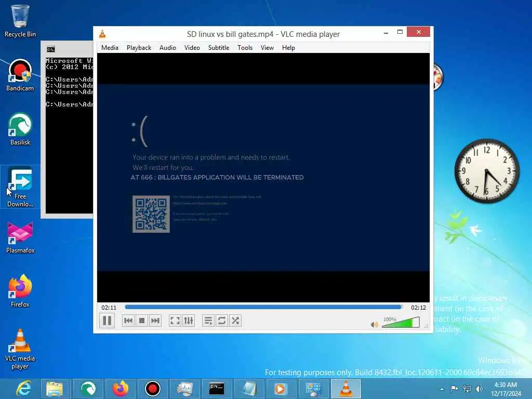Minimize the VLC window
532x399 pixels.
pos(386,33)
